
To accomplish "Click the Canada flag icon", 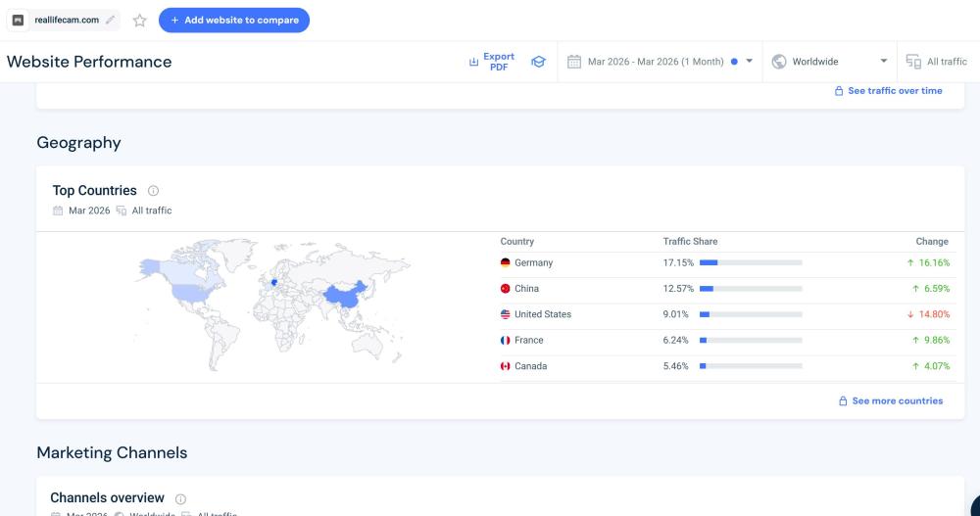I will 506,366.
